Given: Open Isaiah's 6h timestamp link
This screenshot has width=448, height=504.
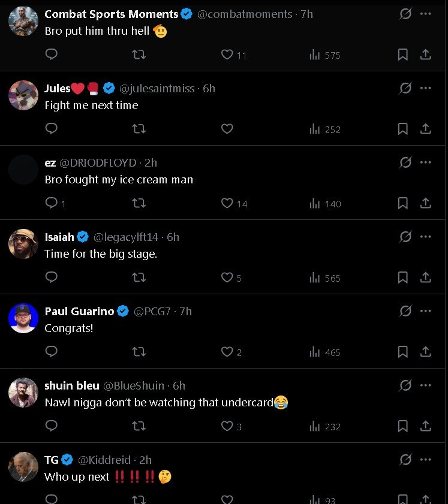Looking at the screenshot, I should click(173, 237).
